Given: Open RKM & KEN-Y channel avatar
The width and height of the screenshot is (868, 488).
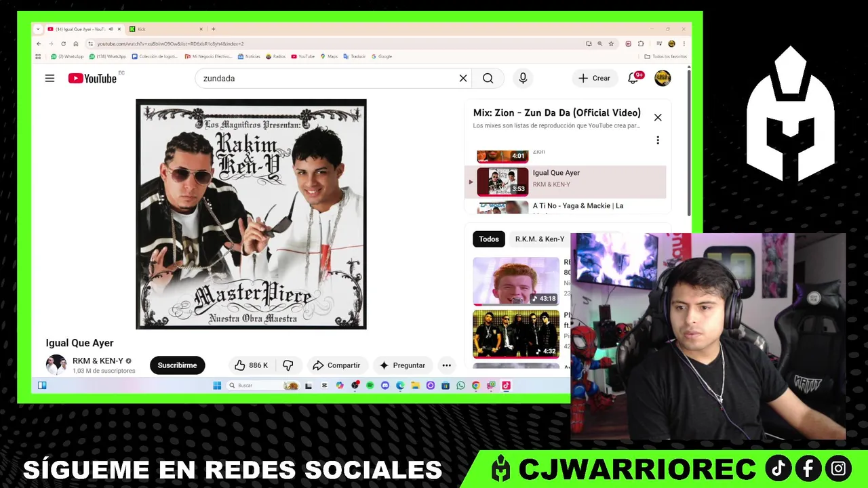Looking at the screenshot, I should (56, 365).
